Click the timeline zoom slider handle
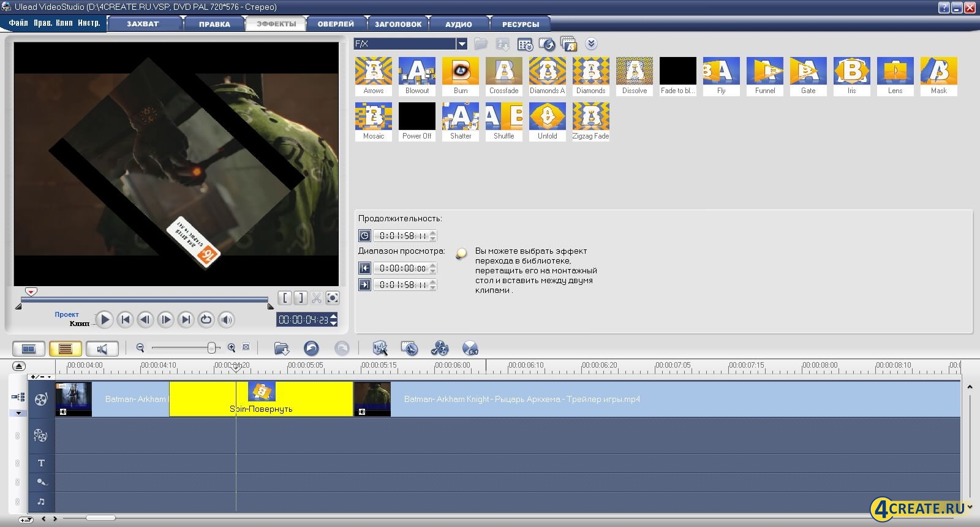Screen dimensions: 980x527 212,348
